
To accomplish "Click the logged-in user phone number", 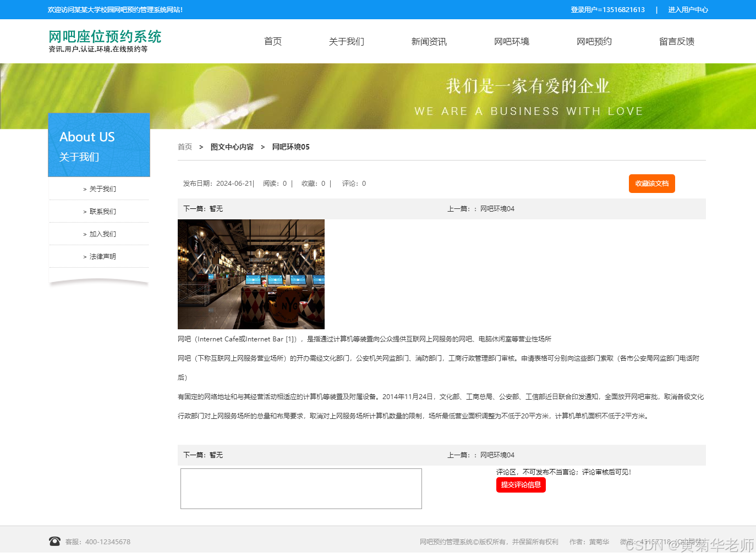I will [x=609, y=9].
